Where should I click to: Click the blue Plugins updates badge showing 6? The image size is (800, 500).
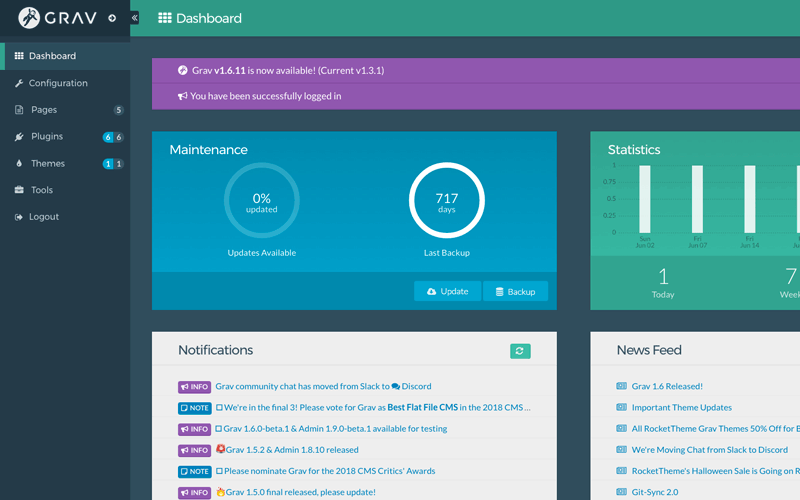(108, 137)
